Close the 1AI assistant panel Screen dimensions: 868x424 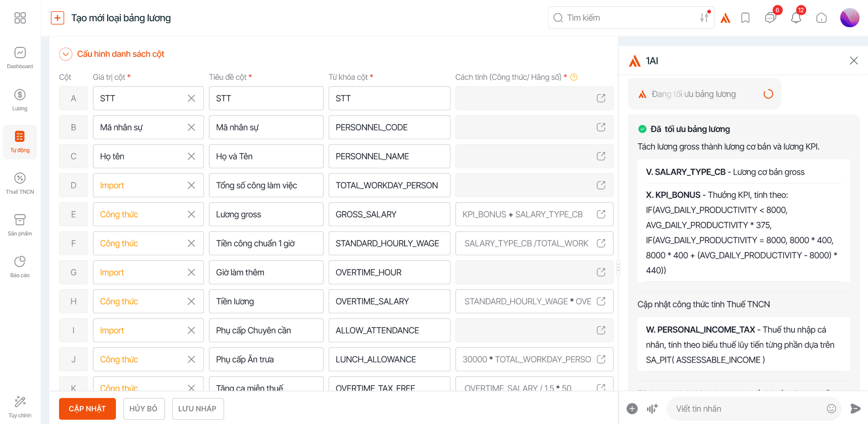(854, 60)
